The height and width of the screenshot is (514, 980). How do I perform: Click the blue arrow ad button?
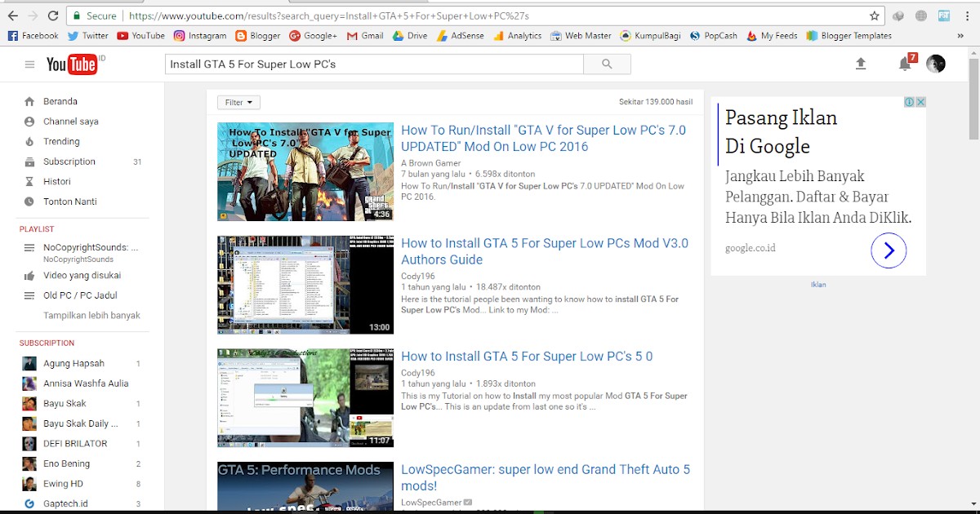pos(889,250)
